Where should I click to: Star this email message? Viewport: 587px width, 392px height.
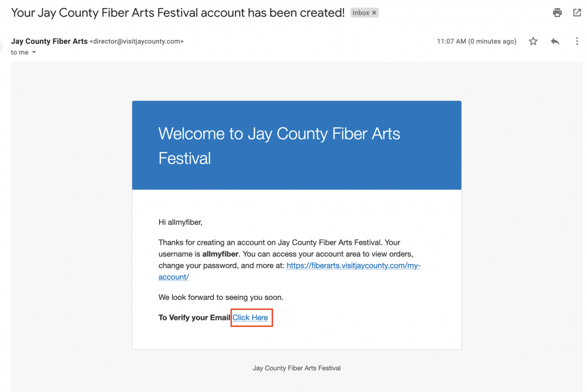pyautogui.click(x=533, y=41)
